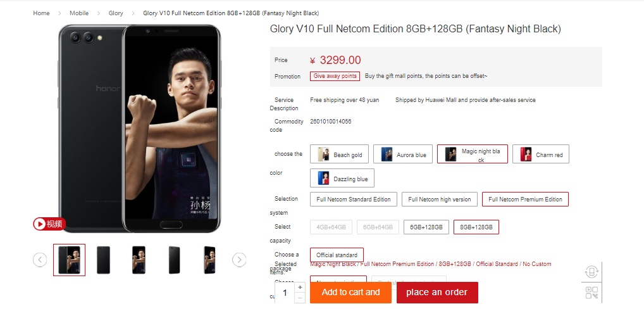Viewport: 644px width, 311px height.
Task: Click the place an order button
Action: point(437,293)
